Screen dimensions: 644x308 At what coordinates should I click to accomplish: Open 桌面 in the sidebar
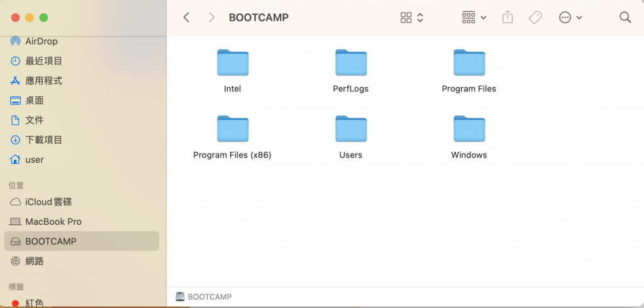click(x=81, y=100)
